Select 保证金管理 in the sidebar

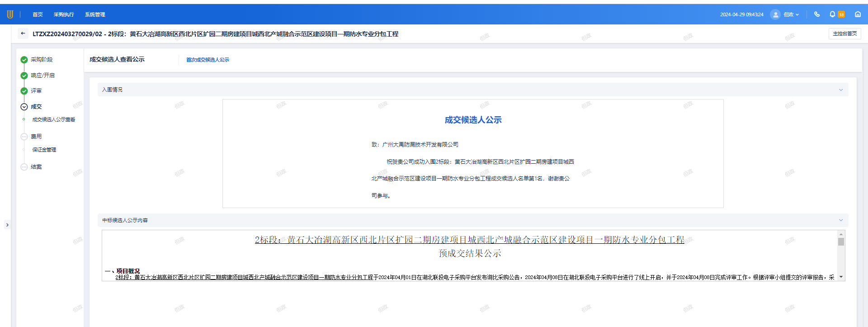click(x=44, y=150)
